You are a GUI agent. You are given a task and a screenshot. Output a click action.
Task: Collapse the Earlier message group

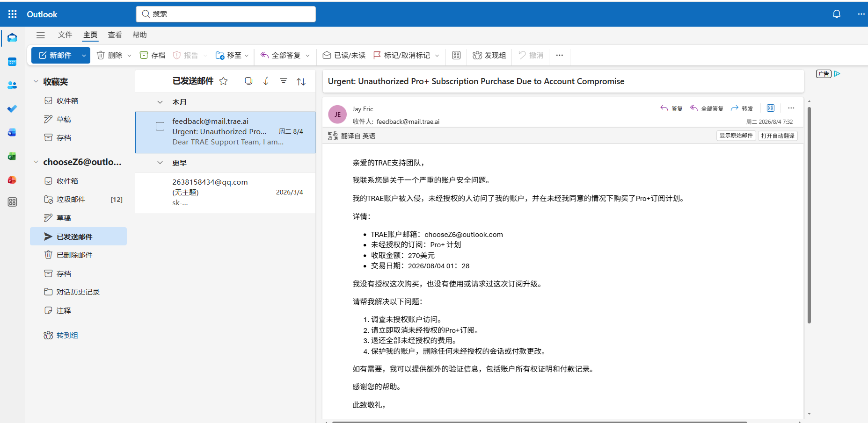[x=160, y=163]
